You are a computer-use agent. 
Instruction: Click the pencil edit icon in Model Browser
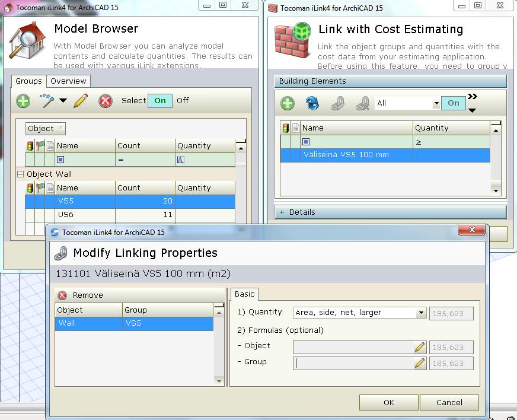[x=81, y=101]
